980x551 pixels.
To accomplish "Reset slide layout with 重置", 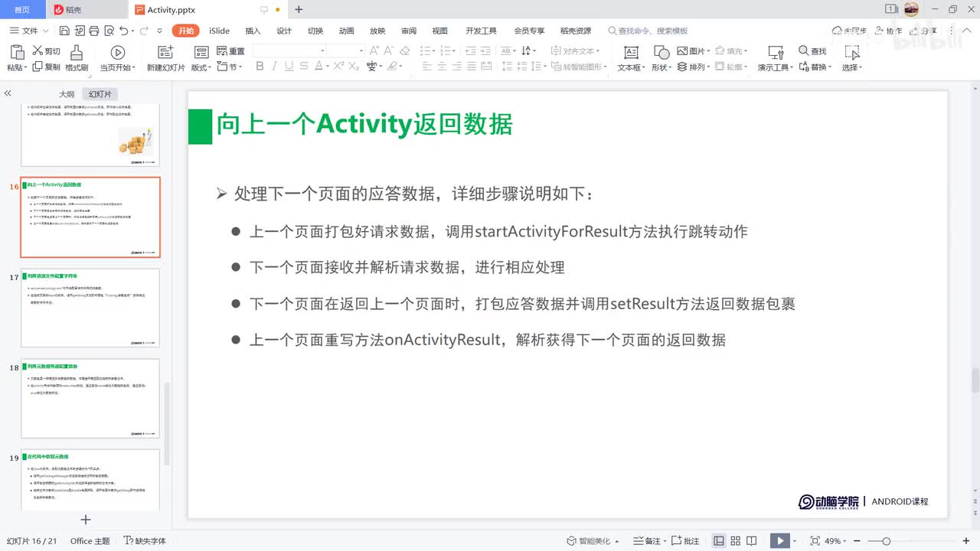I will click(x=230, y=51).
